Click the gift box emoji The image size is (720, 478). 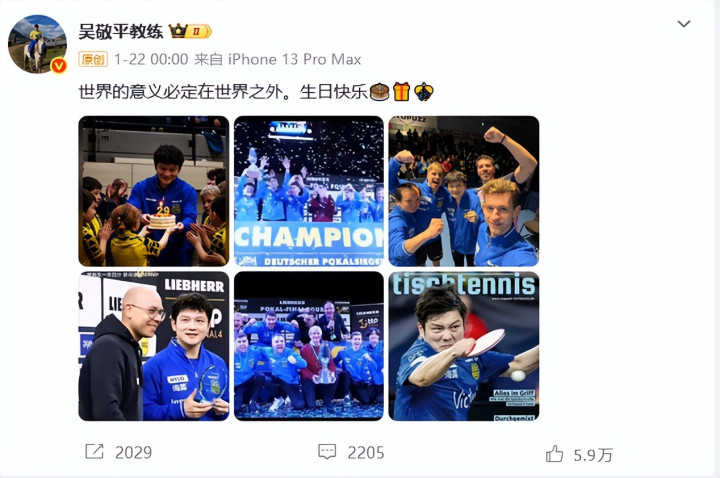coord(401,92)
